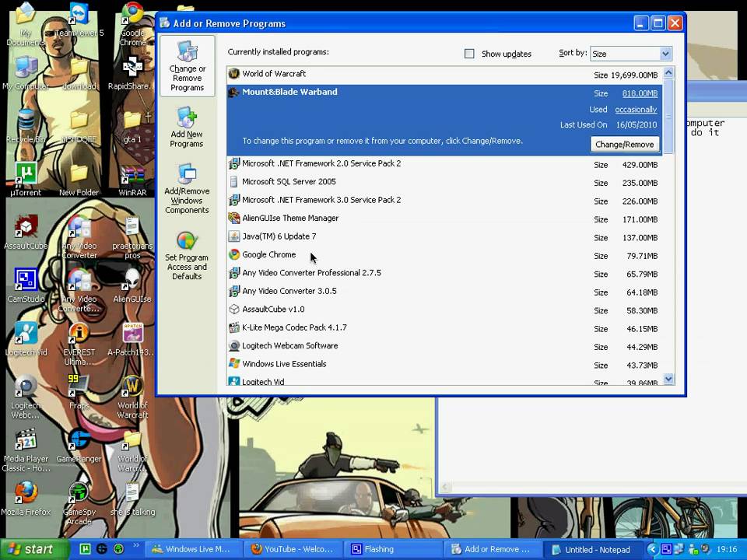The width and height of the screenshot is (747, 560).
Task: Switch to Untitled - Notepad taskbar button
Action: pyautogui.click(x=593, y=550)
